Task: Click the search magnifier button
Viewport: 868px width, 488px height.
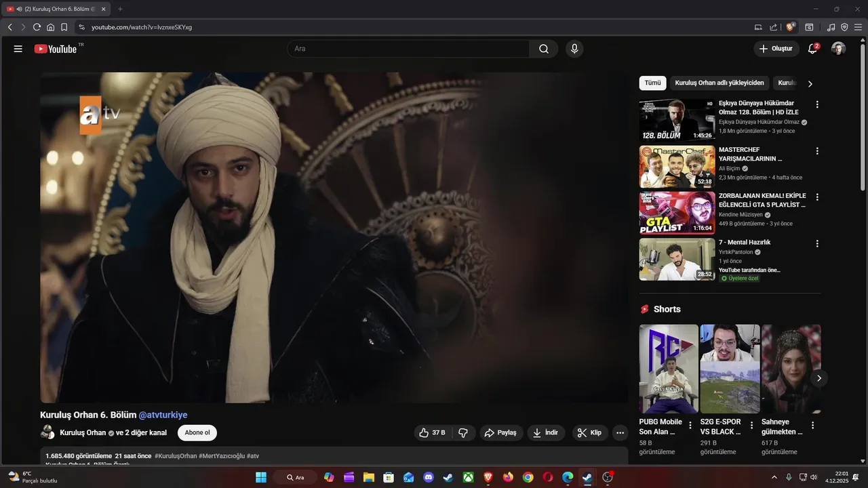Action: [544, 49]
